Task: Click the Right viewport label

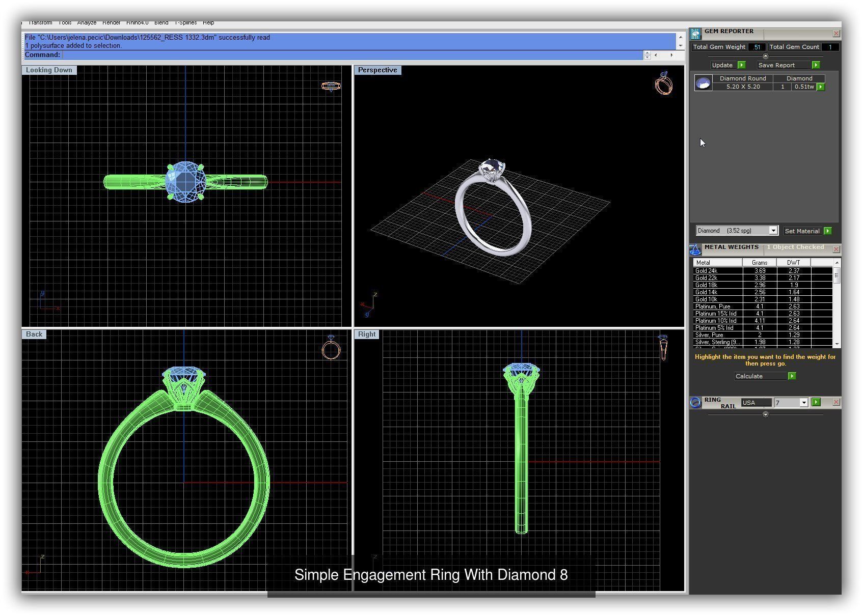Action: [367, 334]
